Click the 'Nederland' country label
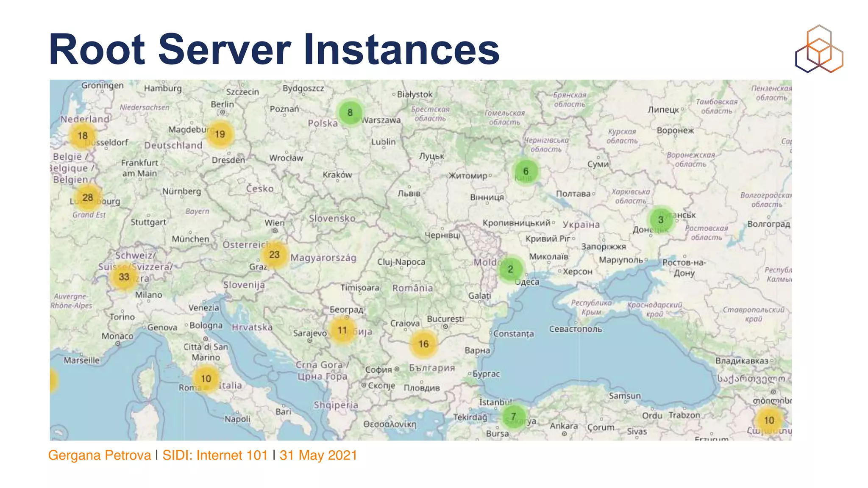The height and width of the screenshot is (488, 868). click(x=85, y=119)
